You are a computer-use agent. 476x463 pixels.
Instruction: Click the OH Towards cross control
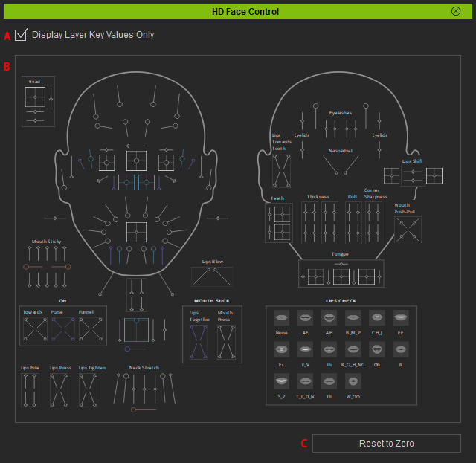35,329
